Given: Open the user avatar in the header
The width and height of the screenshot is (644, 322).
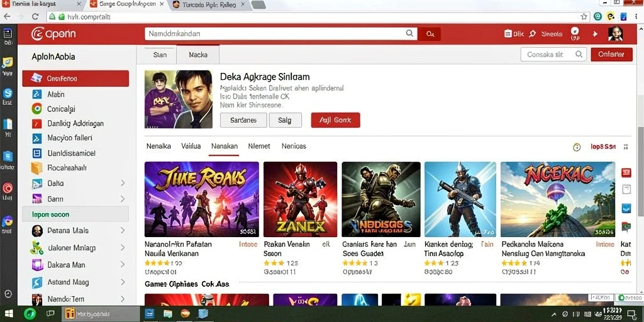Looking at the screenshot, I should [x=615, y=34].
